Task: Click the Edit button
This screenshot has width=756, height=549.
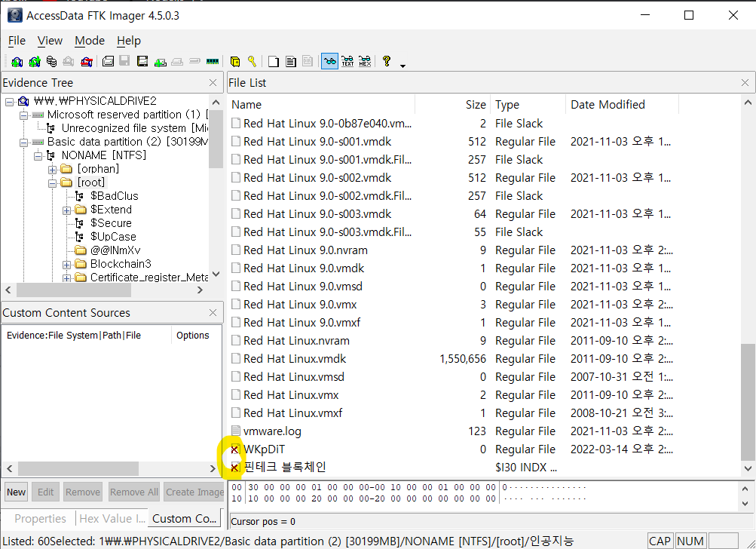Action: click(45, 492)
